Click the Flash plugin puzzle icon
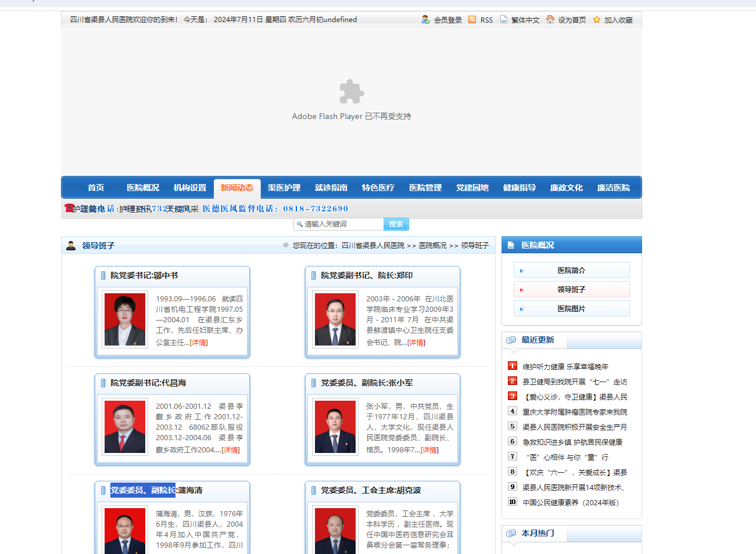 click(x=351, y=92)
